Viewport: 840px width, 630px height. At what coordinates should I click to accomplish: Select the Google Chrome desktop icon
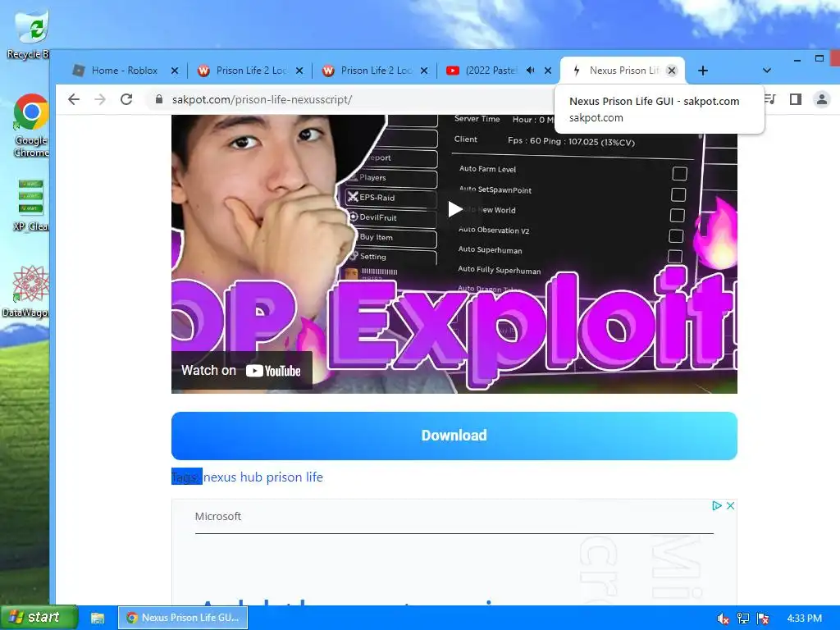[31, 126]
